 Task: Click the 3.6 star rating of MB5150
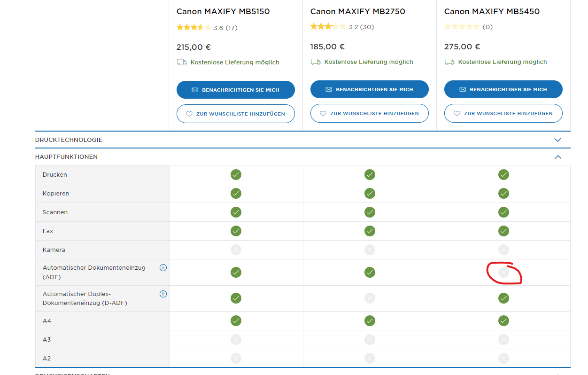193,28
